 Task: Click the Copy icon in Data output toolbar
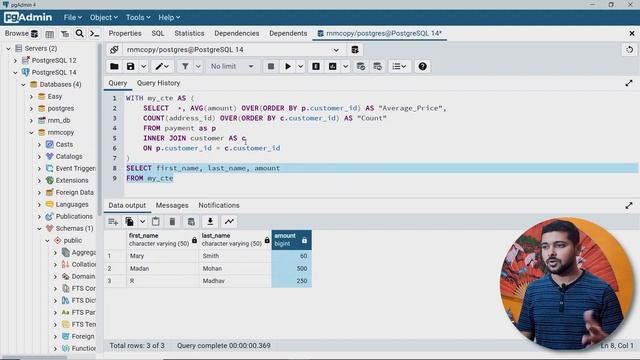[129, 222]
